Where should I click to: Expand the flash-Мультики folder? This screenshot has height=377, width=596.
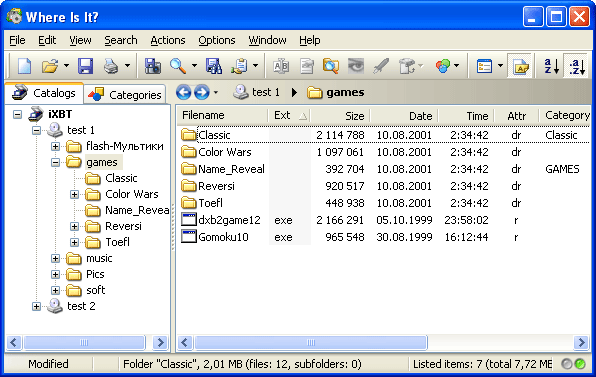55,146
